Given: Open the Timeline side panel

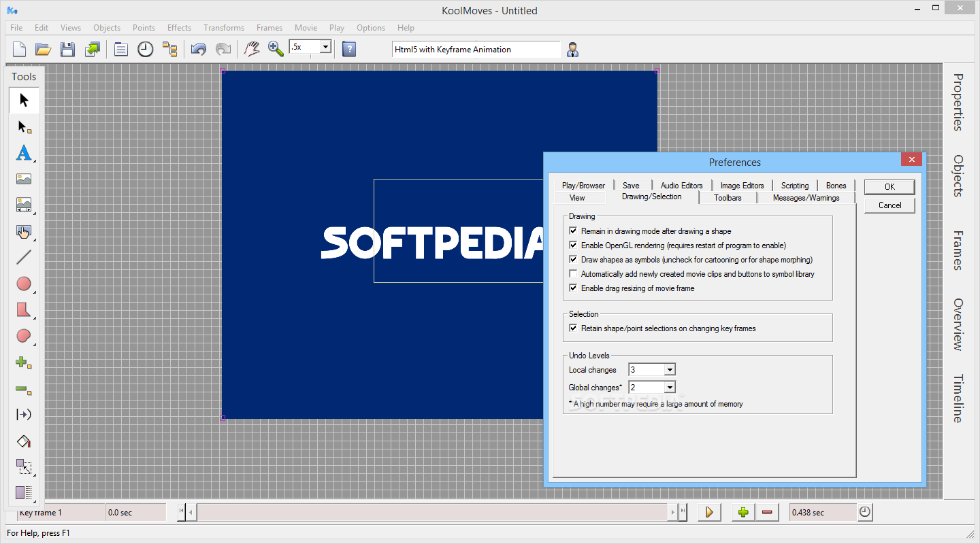Looking at the screenshot, I should [x=958, y=398].
